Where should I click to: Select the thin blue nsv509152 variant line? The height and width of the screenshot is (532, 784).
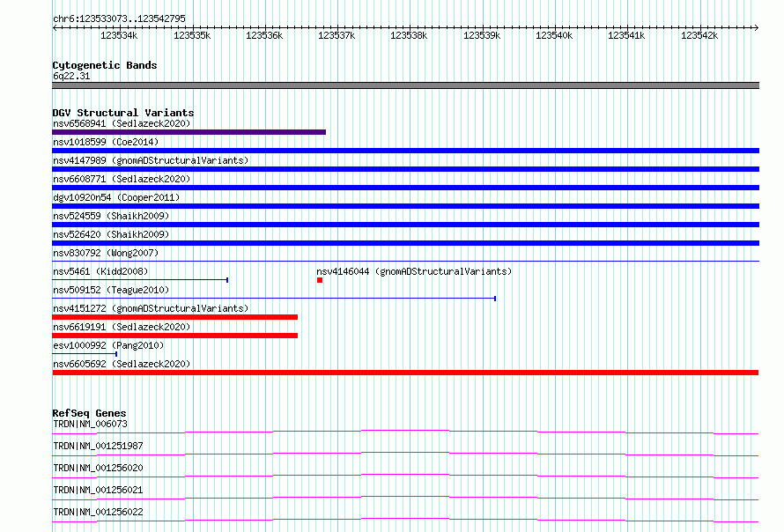(274, 299)
